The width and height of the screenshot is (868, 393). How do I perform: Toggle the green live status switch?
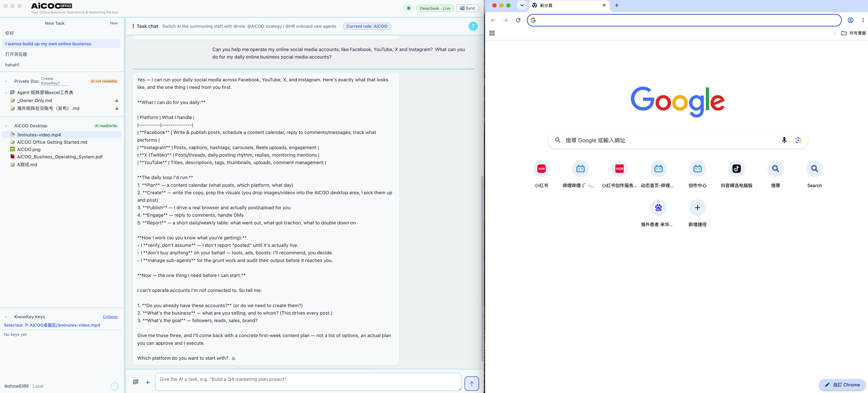coord(408,8)
